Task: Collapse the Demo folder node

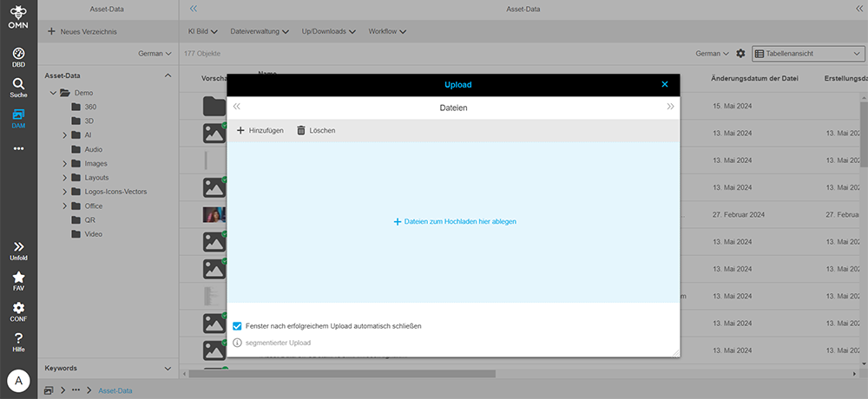Action: click(x=53, y=93)
